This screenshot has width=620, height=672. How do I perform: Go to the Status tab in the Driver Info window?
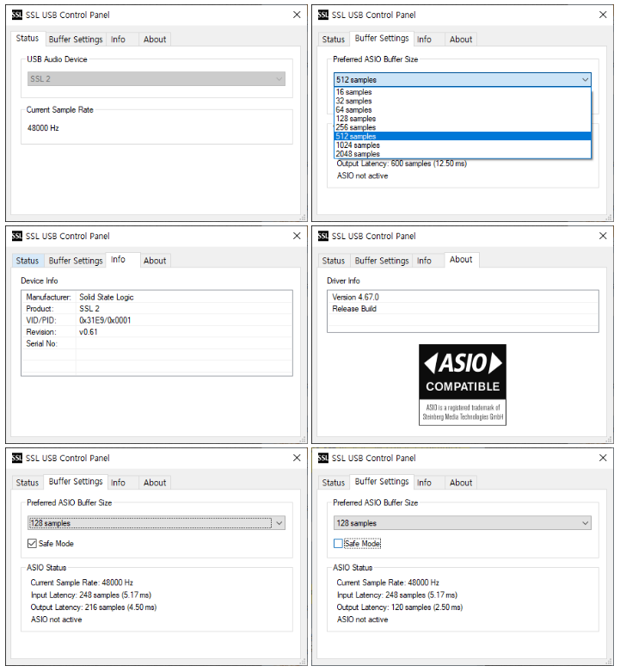click(333, 261)
